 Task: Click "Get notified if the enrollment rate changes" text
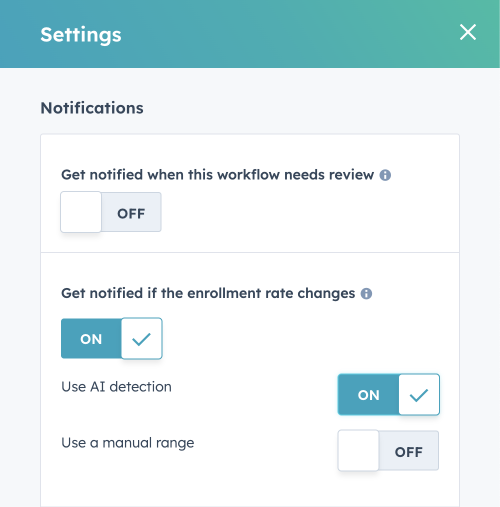click(208, 293)
